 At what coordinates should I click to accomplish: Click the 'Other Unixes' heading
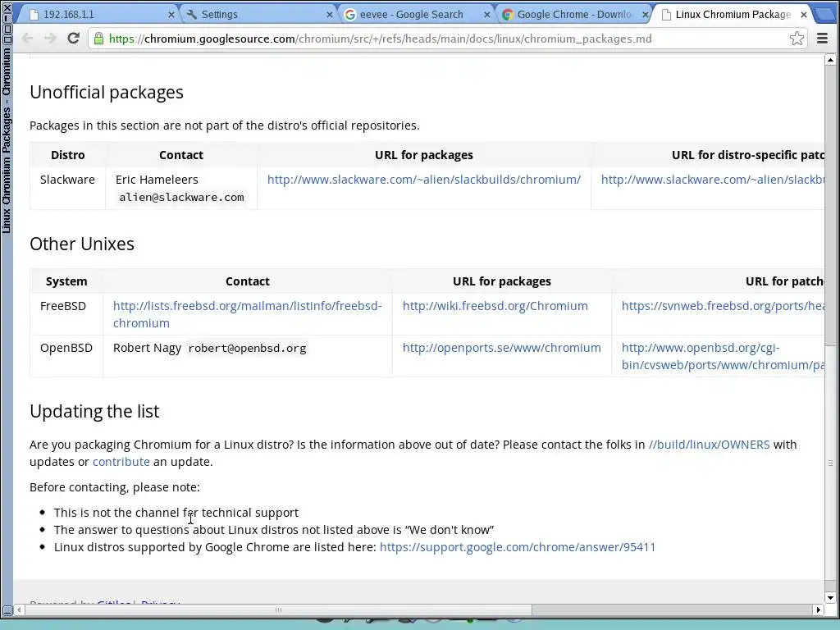point(82,244)
